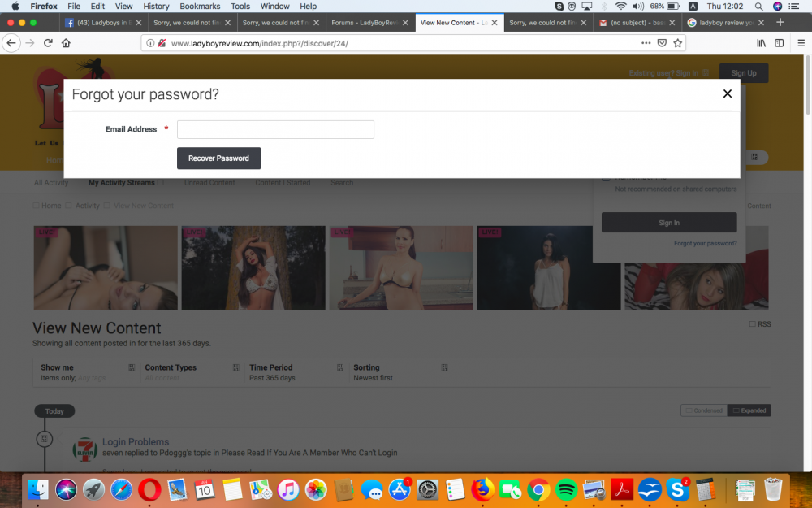Open Google Chrome from the Dock
Image resolution: width=812 pixels, height=508 pixels.
point(538,489)
